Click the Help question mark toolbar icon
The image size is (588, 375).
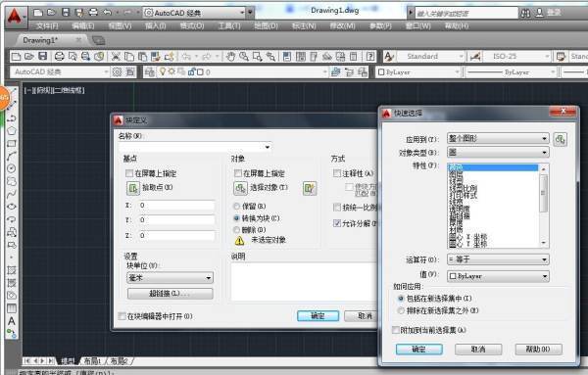coord(370,57)
